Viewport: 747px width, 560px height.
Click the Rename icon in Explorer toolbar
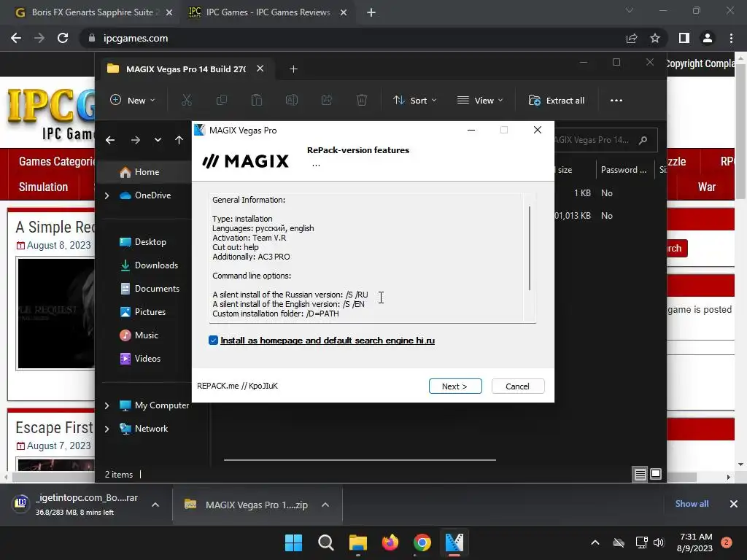(292, 101)
